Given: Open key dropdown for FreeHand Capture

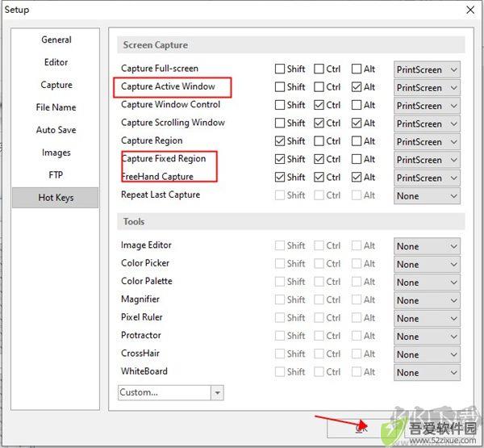Looking at the screenshot, I should click(x=427, y=178).
